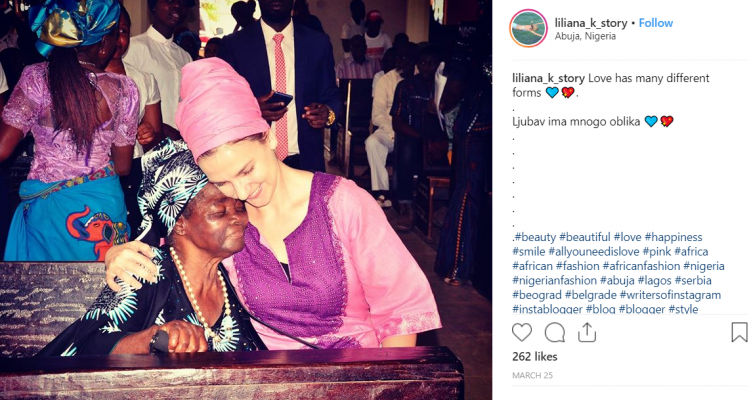Open the #beauty hashtag
749x400 pixels.
click(x=535, y=237)
